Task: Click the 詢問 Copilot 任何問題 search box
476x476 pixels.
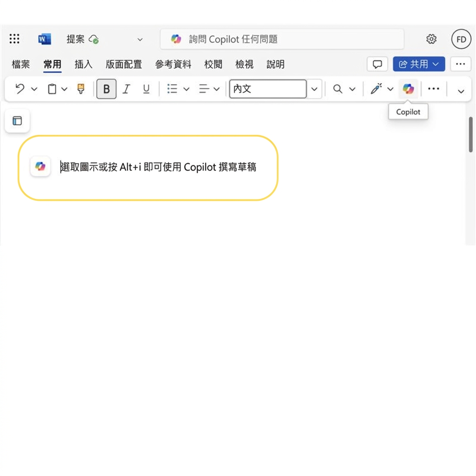Action: 282,39
